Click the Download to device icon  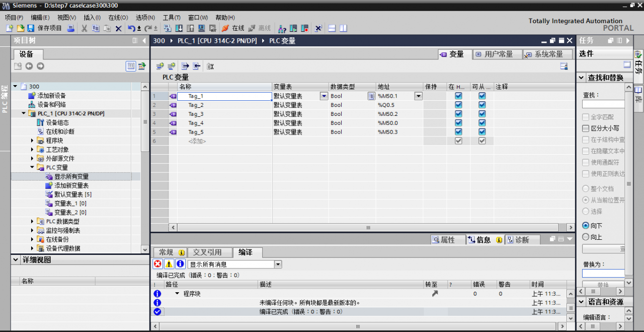point(179,28)
